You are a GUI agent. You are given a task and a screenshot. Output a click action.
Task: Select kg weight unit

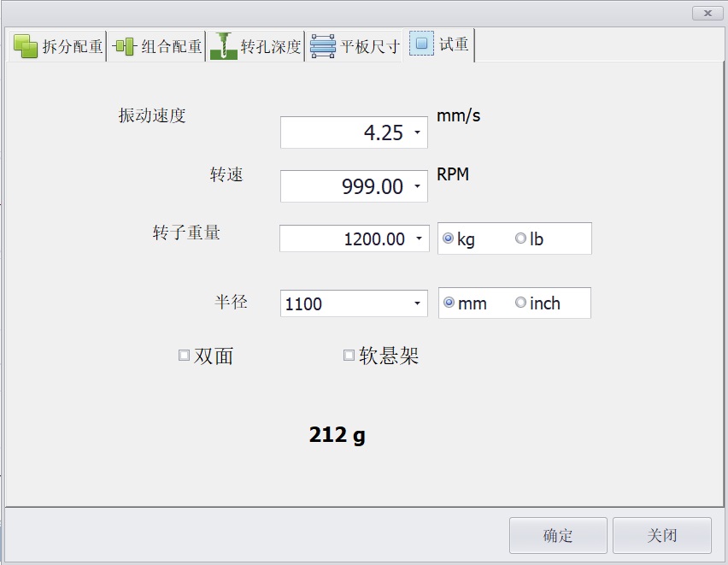tap(459, 238)
